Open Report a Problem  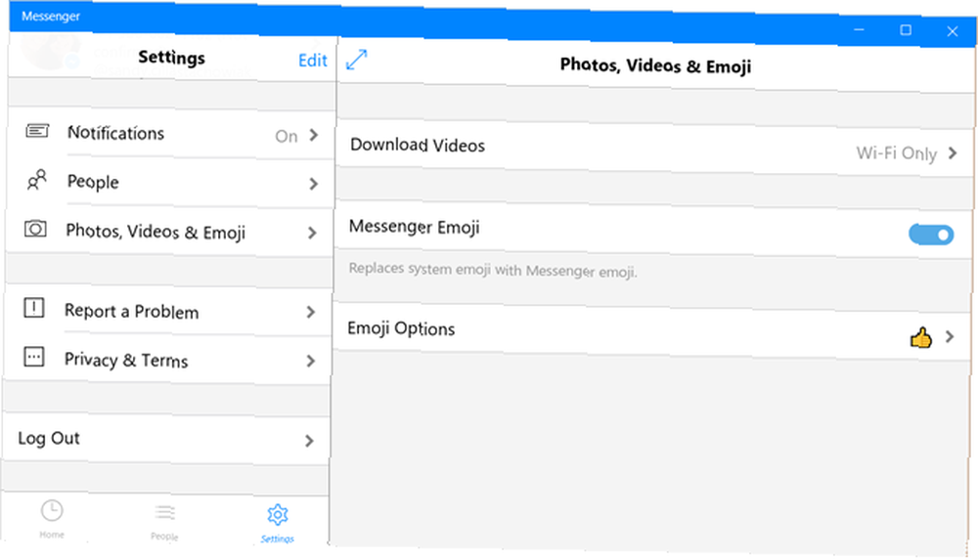click(167, 311)
